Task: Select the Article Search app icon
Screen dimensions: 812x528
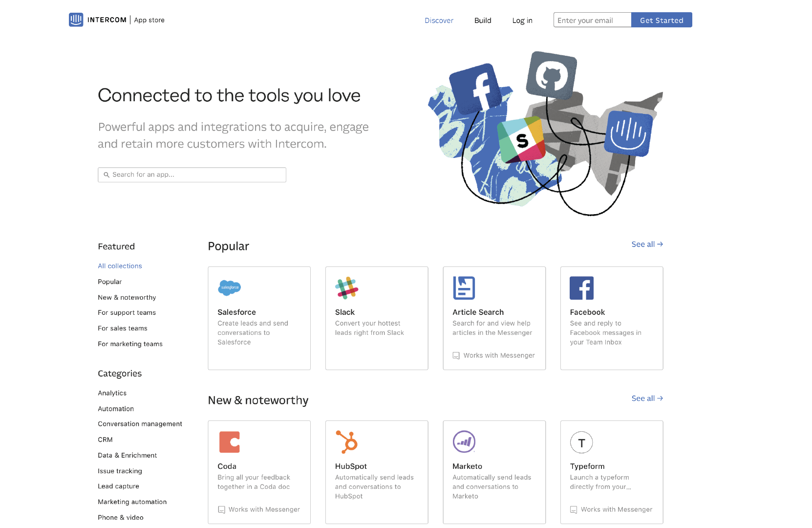Action: (464, 288)
